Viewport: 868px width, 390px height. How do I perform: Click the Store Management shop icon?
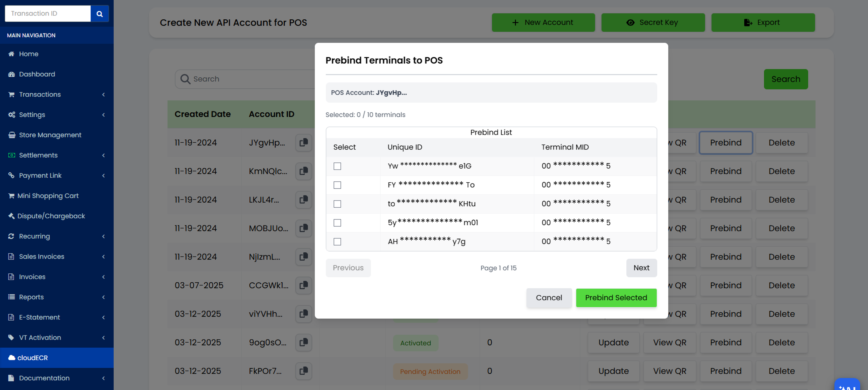(12, 135)
